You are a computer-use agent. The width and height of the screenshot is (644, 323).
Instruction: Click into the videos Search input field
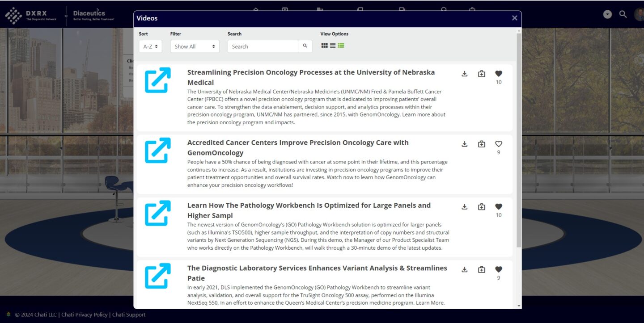click(x=263, y=46)
